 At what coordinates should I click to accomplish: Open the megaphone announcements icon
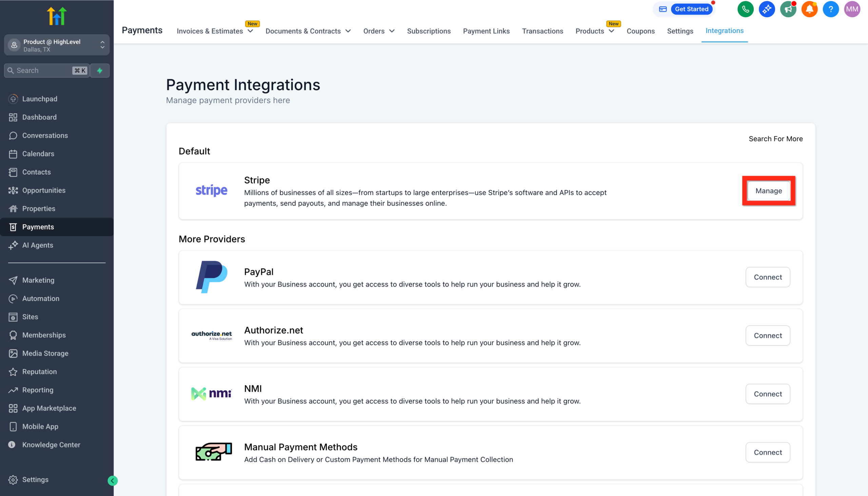pyautogui.click(x=788, y=9)
